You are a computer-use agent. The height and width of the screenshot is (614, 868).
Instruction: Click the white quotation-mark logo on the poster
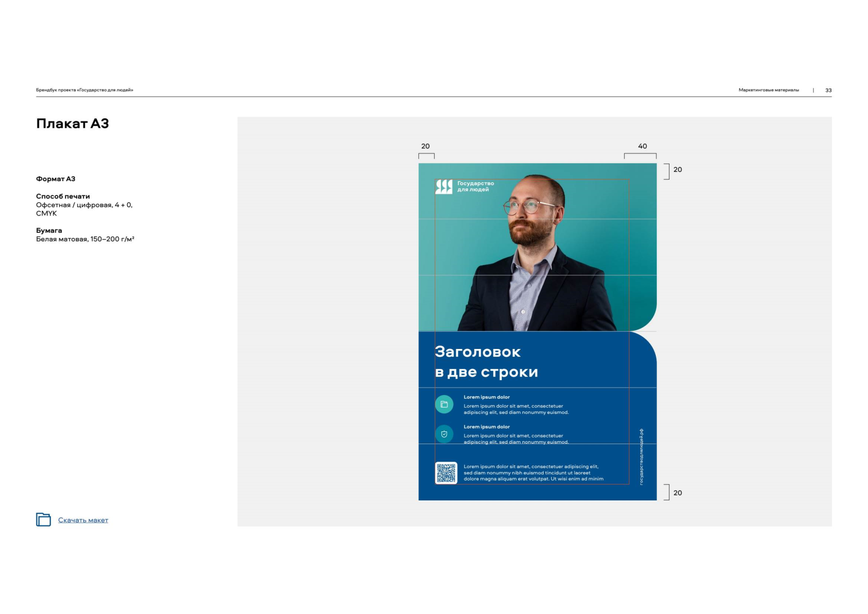coord(444,187)
